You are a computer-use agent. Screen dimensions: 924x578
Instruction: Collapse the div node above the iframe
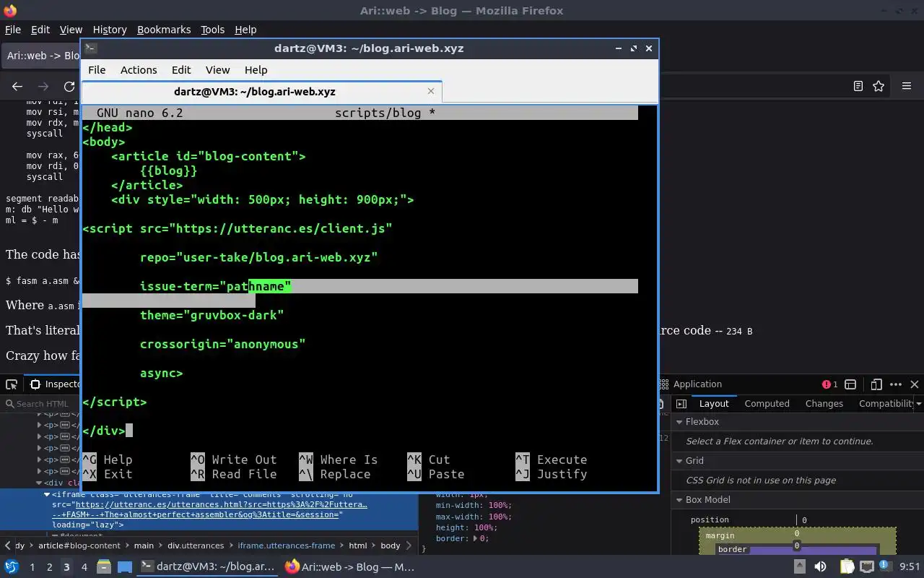click(x=39, y=483)
